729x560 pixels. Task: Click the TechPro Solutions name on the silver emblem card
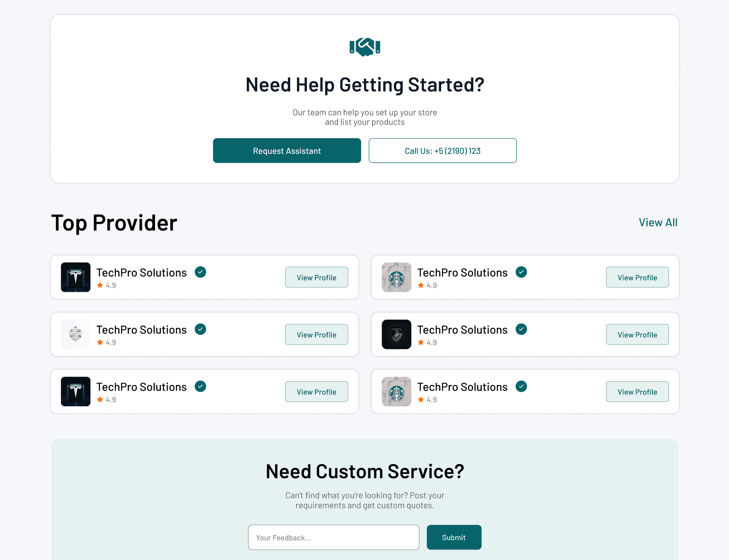[141, 330]
